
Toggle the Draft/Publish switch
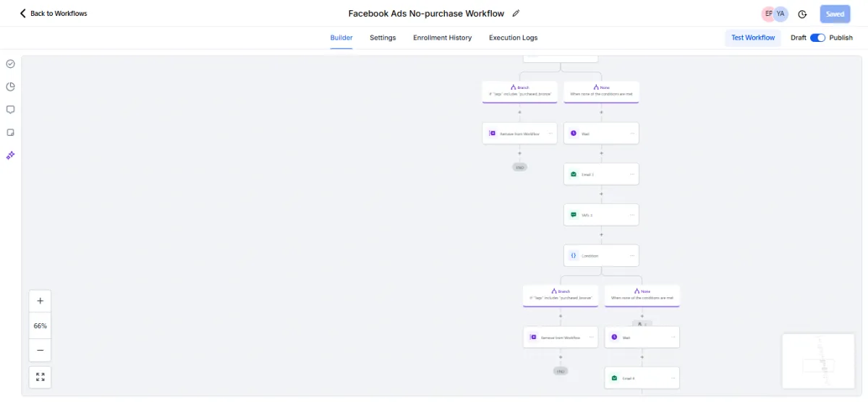pos(817,38)
